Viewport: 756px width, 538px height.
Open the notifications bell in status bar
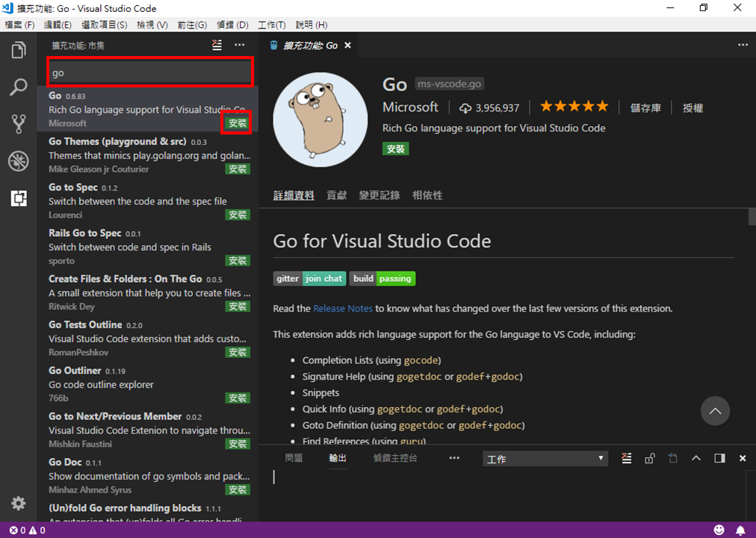tap(740, 531)
